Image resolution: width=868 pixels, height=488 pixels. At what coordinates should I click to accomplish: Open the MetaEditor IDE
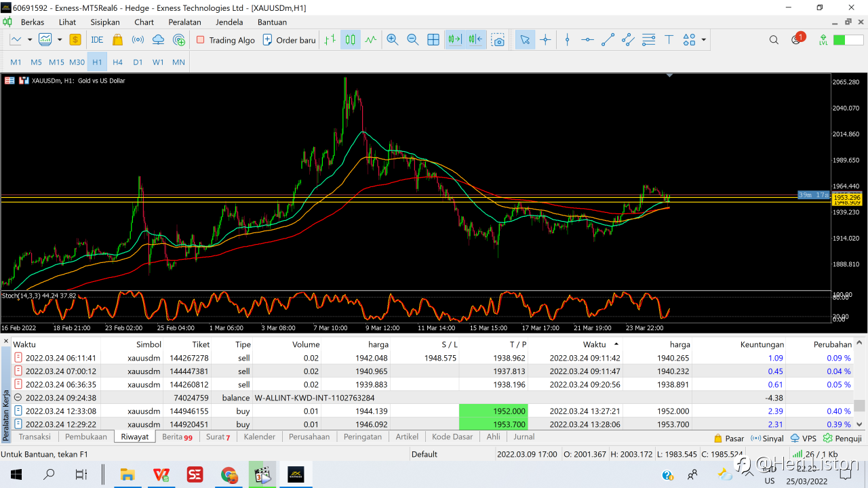click(x=97, y=40)
